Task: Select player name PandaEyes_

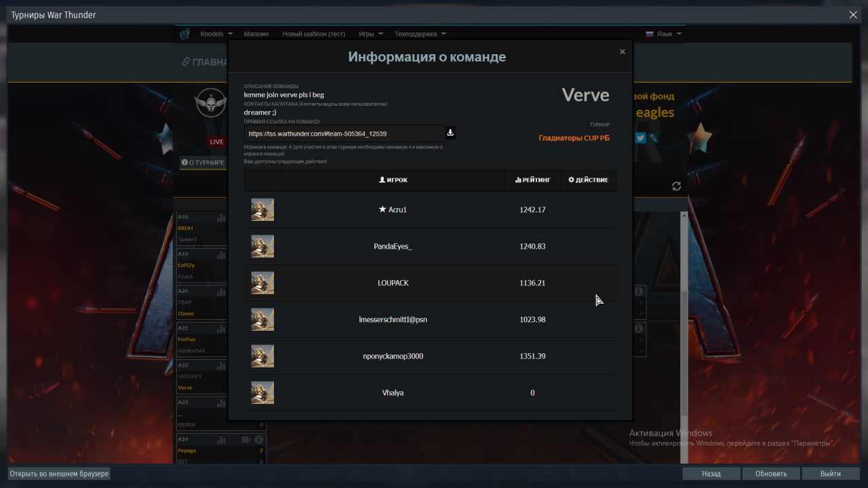Action: click(x=393, y=246)
